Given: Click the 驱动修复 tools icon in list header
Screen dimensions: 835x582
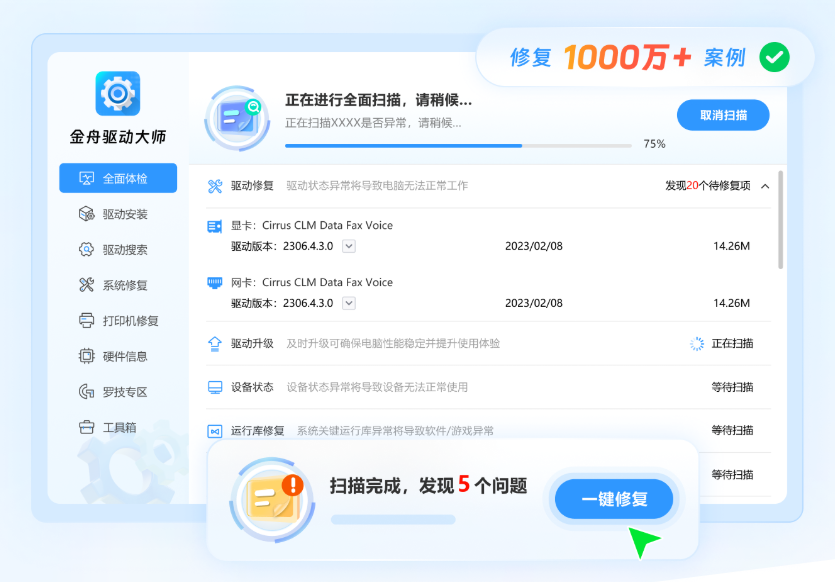Looking at the screenshot, I should click(x=215, y=186).
